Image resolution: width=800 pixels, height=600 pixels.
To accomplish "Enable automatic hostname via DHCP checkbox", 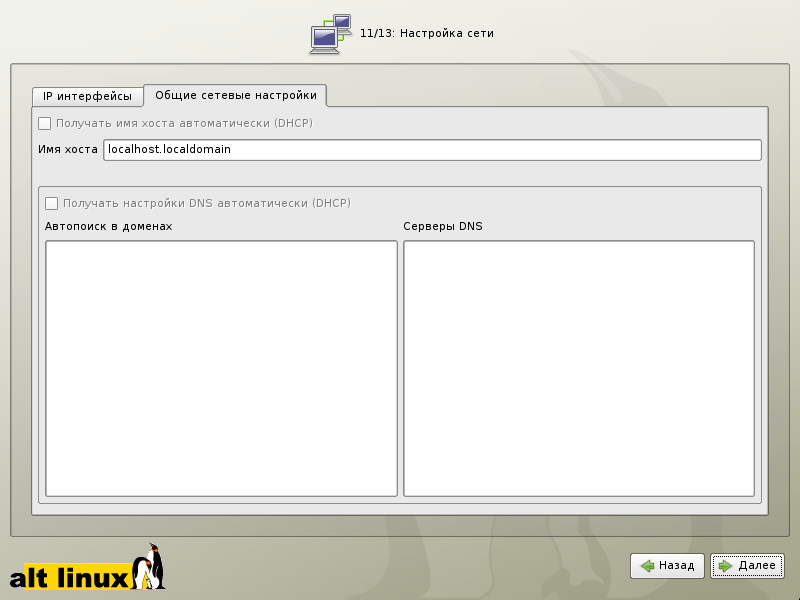I will coord(44,124).
